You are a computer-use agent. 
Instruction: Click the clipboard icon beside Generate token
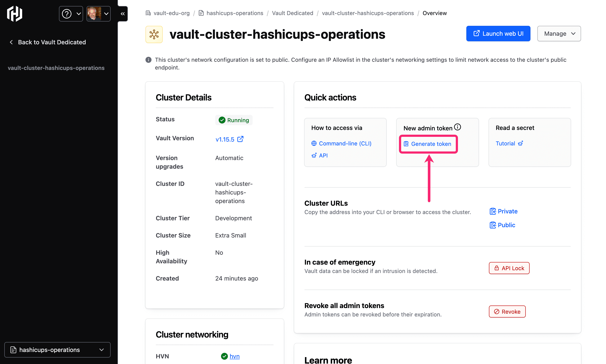406,144
